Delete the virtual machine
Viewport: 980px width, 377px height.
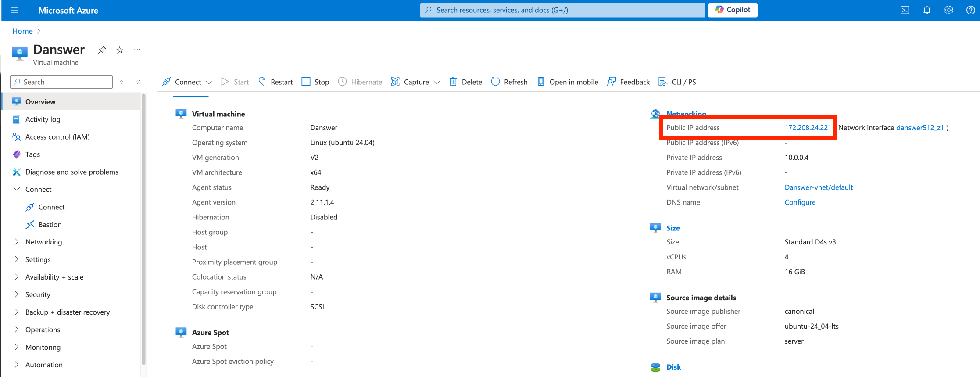(x=465, y=82)
